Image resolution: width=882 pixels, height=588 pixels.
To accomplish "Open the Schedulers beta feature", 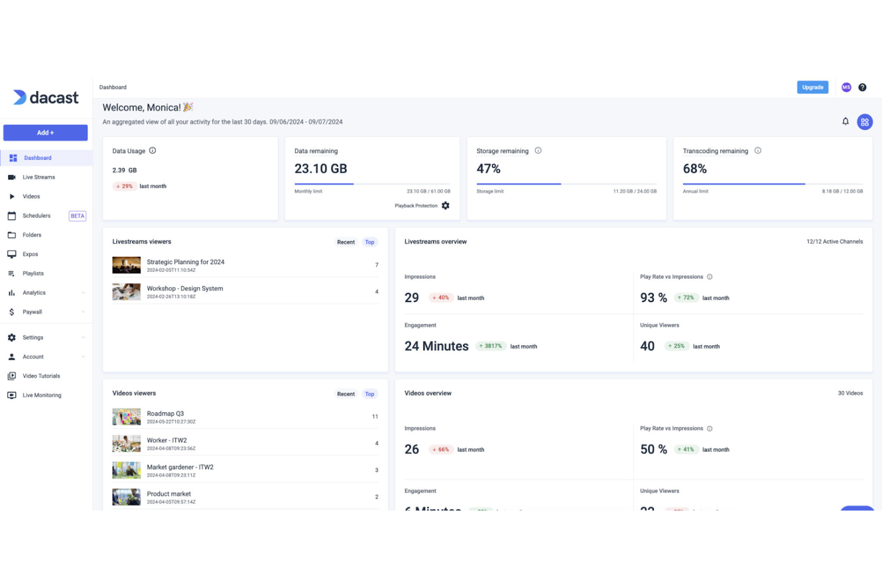I will [x=37, y=215].
